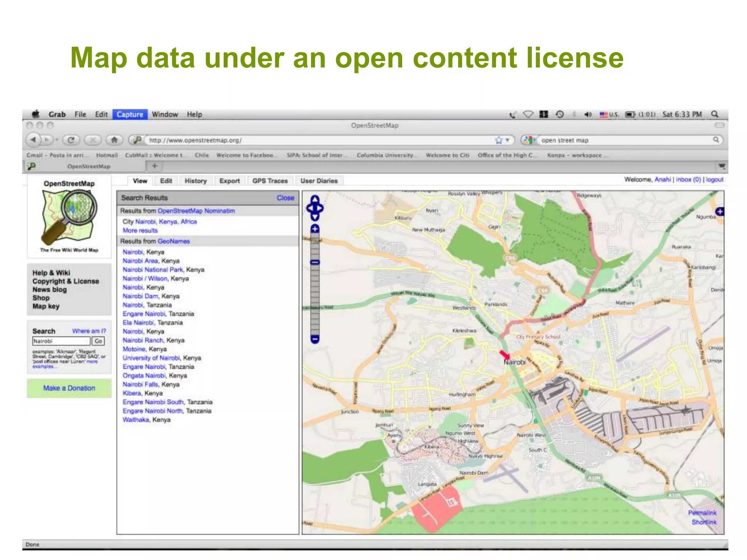Go to the browser Home icon
This screenshot has width=747, height=560.
(x=114, y=140)
